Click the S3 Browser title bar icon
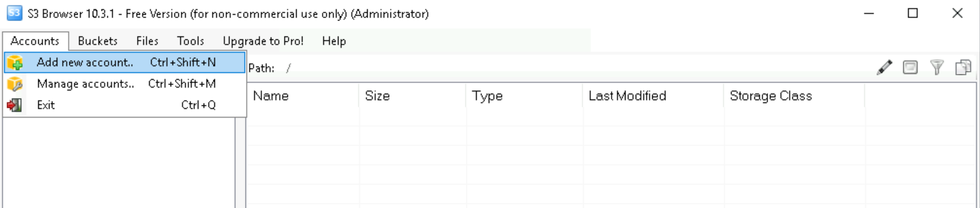The width and height of the screenshot is (980, 208). tap(14, 13)
